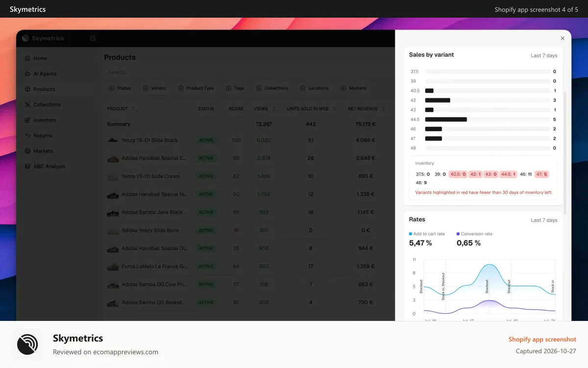The width and height of the screenshot is (588, 368).
Task: Click thumbnail of Puma LaMelo La Francé
Action: (x=113, y=266)
